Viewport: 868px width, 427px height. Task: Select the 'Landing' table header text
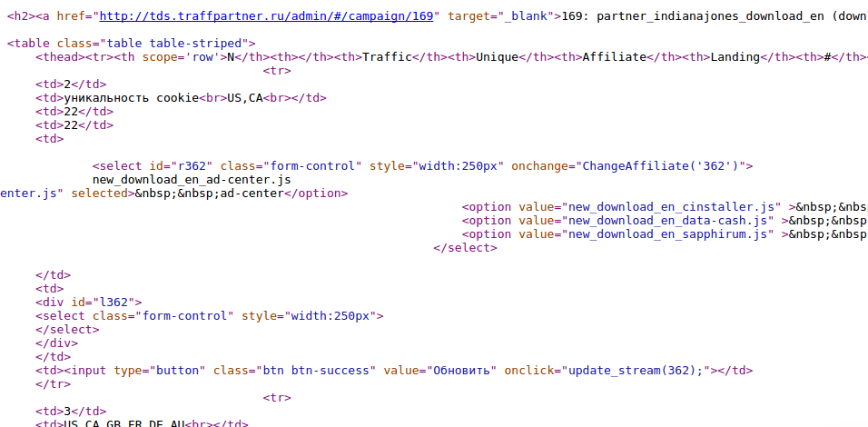point(735,57)
